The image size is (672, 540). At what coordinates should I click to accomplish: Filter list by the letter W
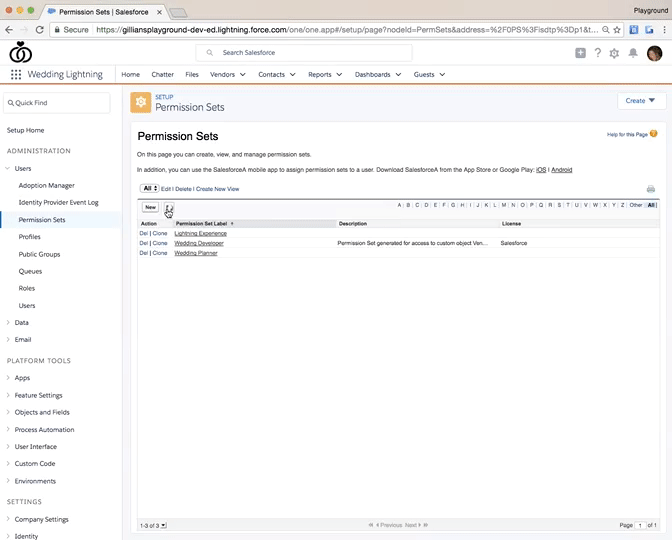pyautogui.click(x=595, y=205)
